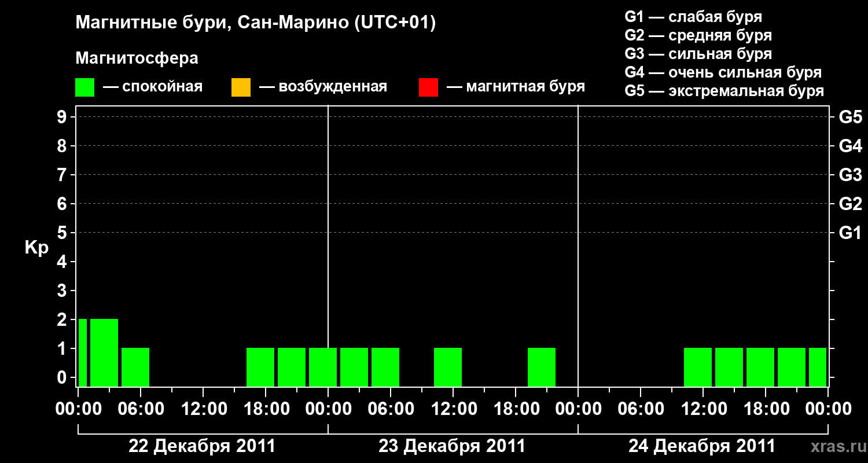Image resolution: width=868 pixels, height=463 pixels.
Task: Click the '22 Декабря 2011' date label
Action: pyautogui.click(x=202, y=446)
